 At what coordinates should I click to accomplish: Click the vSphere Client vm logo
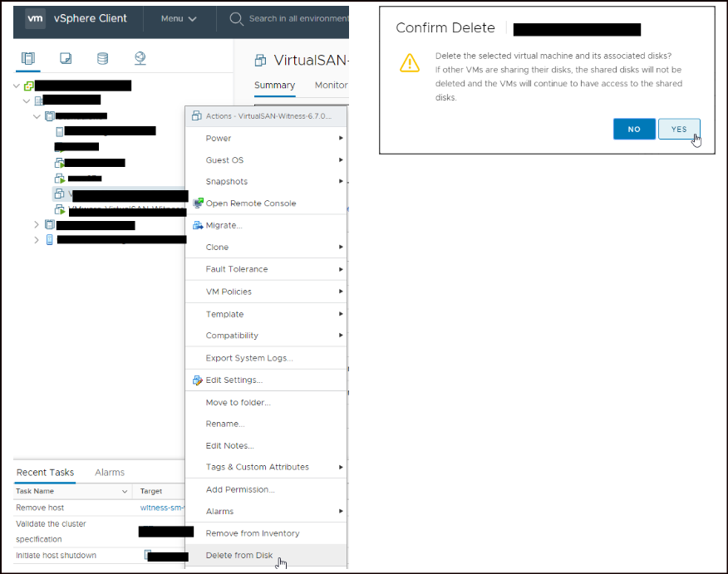[x=36, y=18]
